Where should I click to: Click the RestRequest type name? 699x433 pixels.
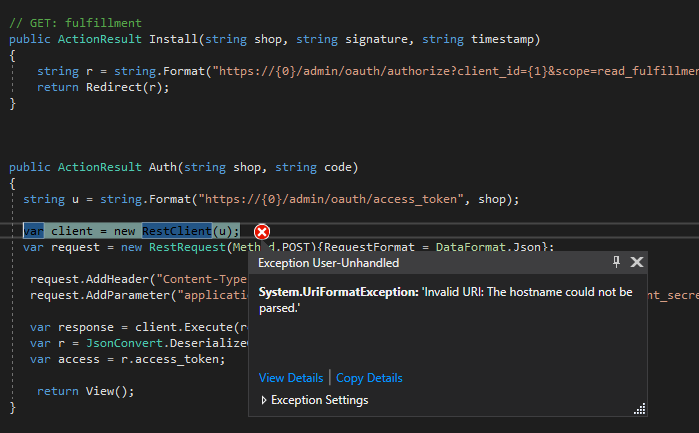tap(187, 247)
